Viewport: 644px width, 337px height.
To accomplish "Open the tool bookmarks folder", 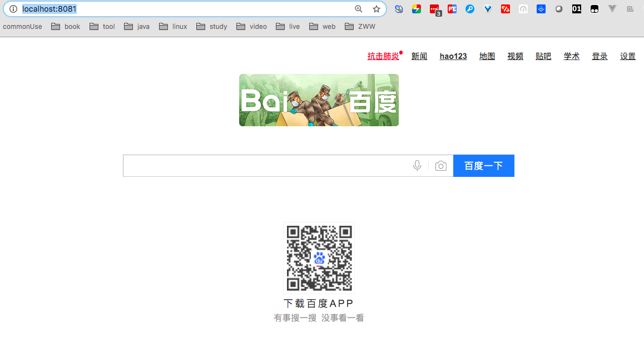I will pos(102,27).
